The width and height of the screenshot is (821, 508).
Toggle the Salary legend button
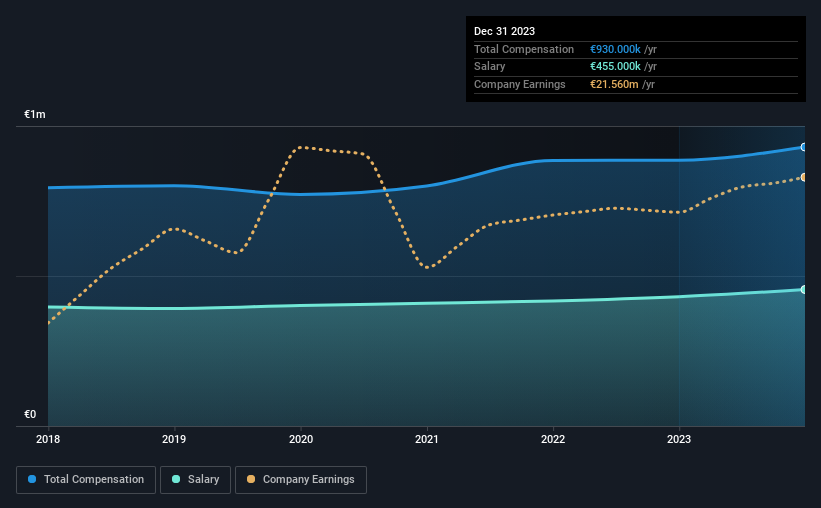[195, 480]
